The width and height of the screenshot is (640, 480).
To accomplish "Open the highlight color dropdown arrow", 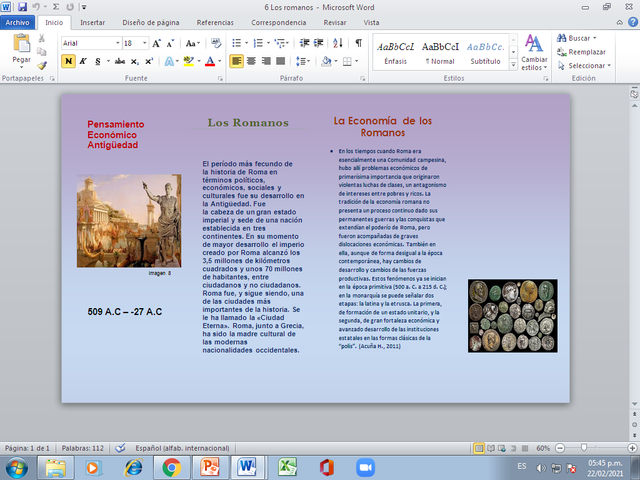I will (x=199, y=62).
